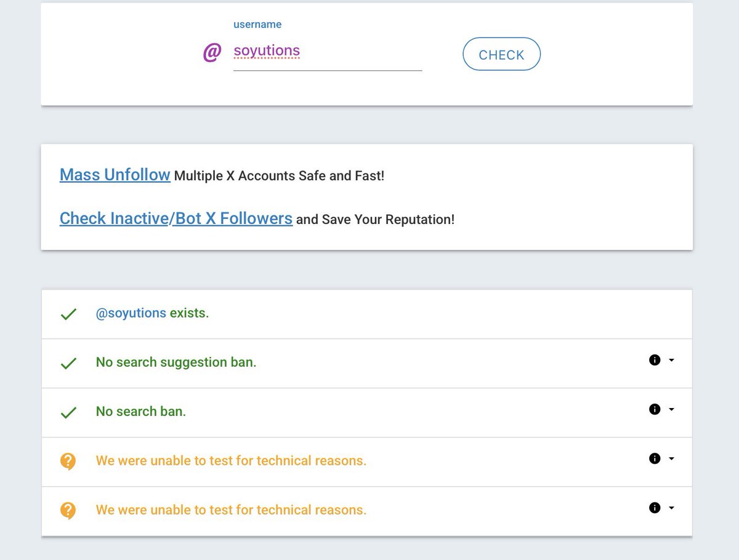
Task: Click the green checkmark beside '@soyutions exists'
Action: [x=68, y=314]
